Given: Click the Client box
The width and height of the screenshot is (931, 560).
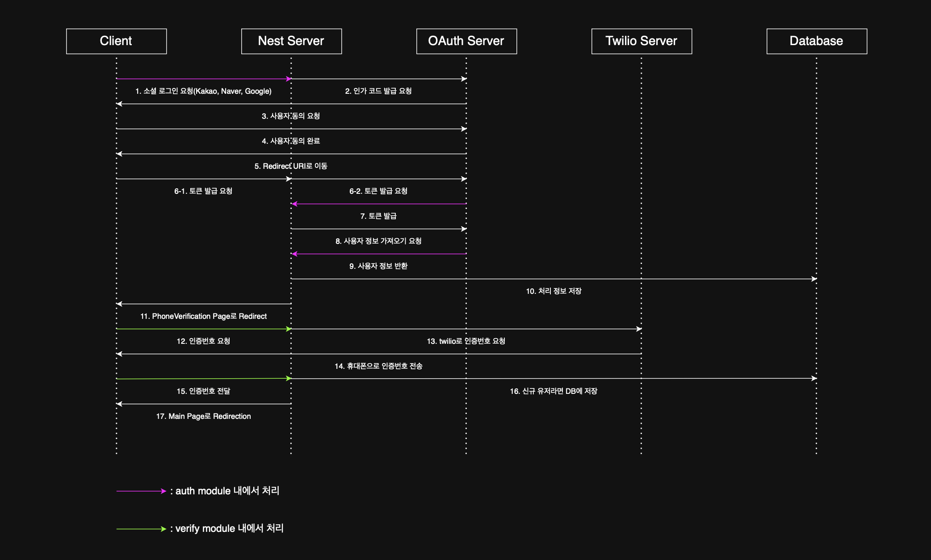Looking at the screenshot, I should click(116, 41).
